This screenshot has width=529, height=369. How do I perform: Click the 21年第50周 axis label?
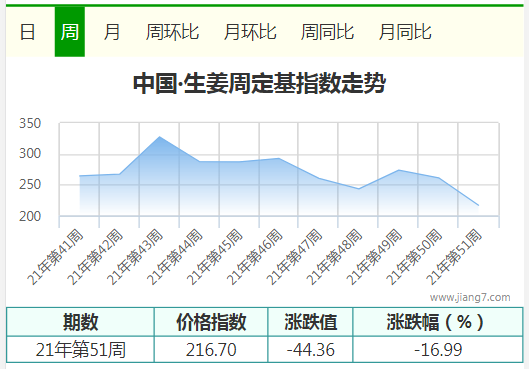pyautogui.click(x=414, y=257)
